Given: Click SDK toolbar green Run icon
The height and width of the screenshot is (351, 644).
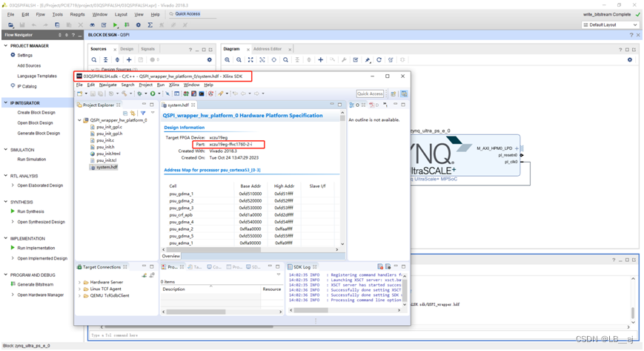Looking at the screenshot, I should click(x=153, y=94).
